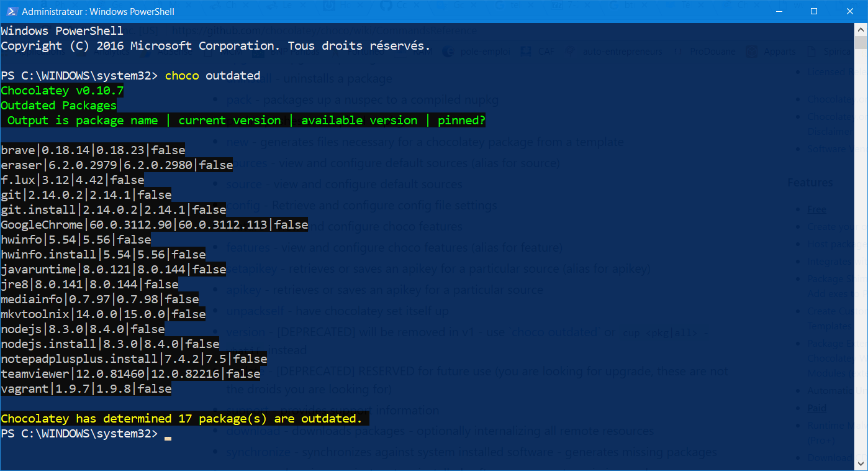
Task: Click the vagrant 1.9.7 package row
Action: (86, 389)
